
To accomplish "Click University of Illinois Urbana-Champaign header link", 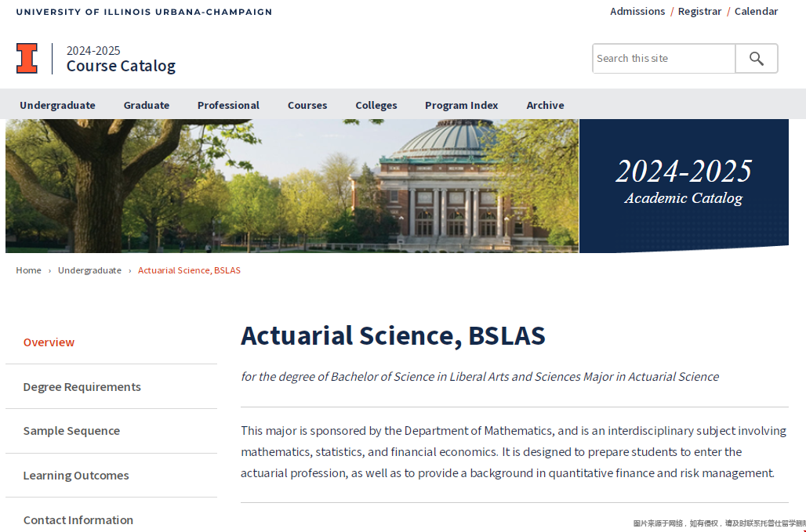I will tap(144, 12).
